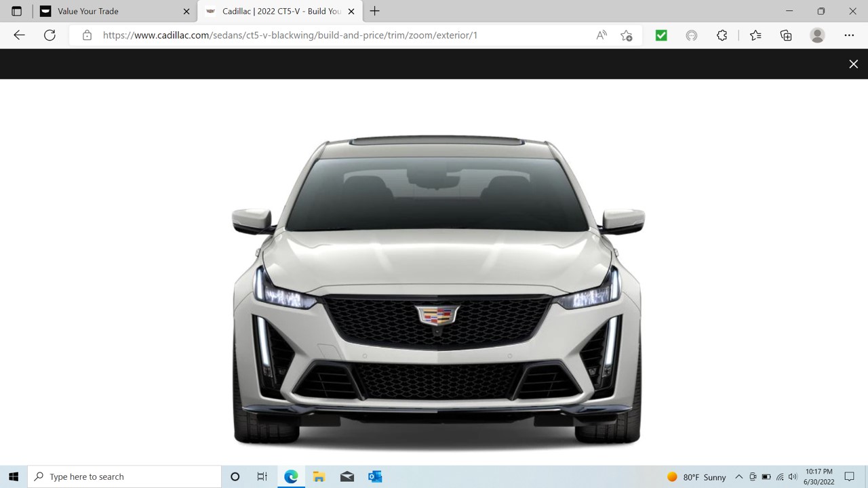Click the address bar URL
Image resolution: width=868 pixels, height=488 pixels.
290,35
